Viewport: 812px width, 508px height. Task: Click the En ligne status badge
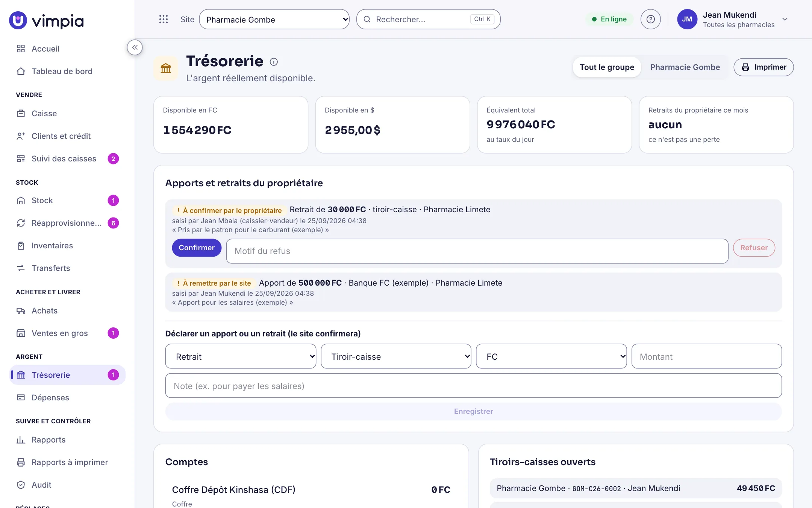[x=609, y=19]
